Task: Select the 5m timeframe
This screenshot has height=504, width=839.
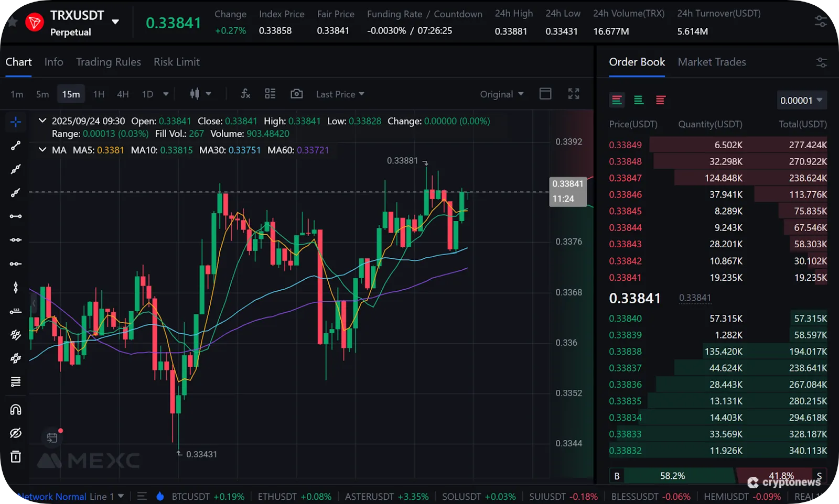Action: coord(42,94)
